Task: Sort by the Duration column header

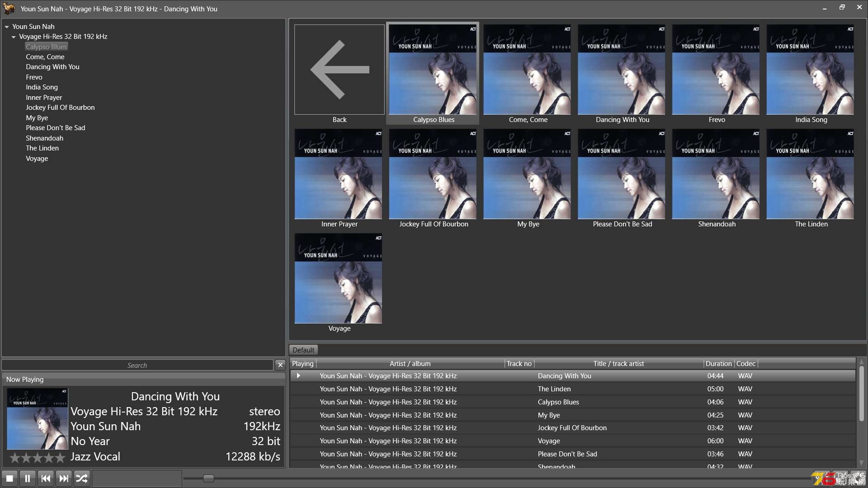Action: coord(719,363)
